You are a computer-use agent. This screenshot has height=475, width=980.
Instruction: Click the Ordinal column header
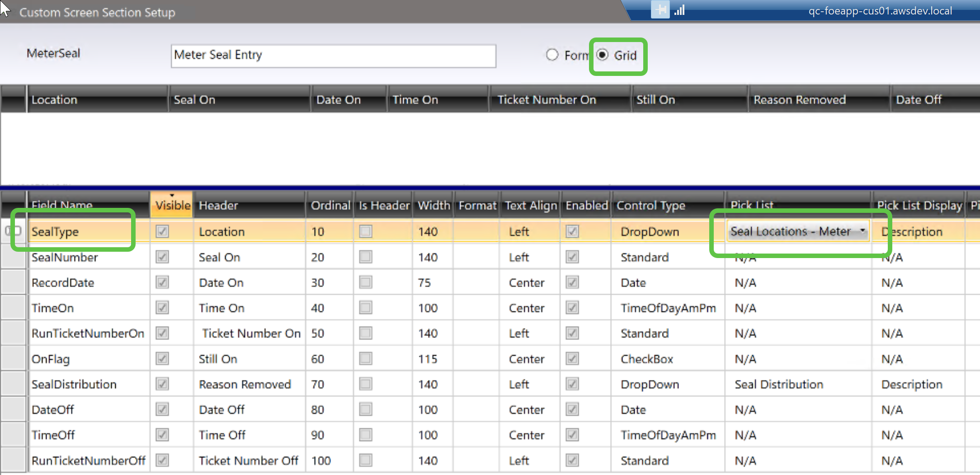point(330,205)
